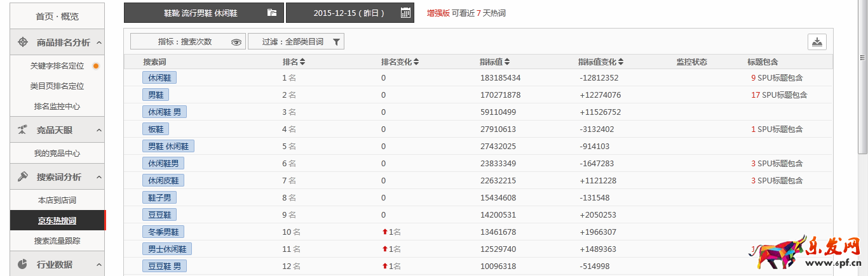Image resolution: width=868 pixels, height=276 pixels.
Task: Click the folder icon in category selector
Action: pos(272,13)
